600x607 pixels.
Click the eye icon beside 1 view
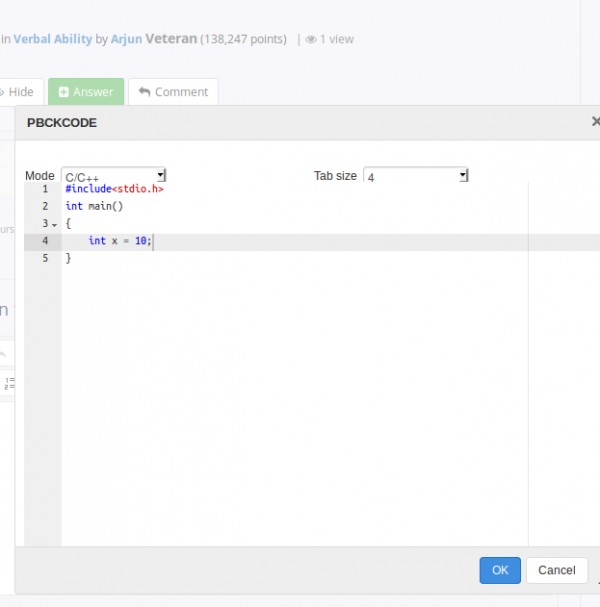coord(311,40)
